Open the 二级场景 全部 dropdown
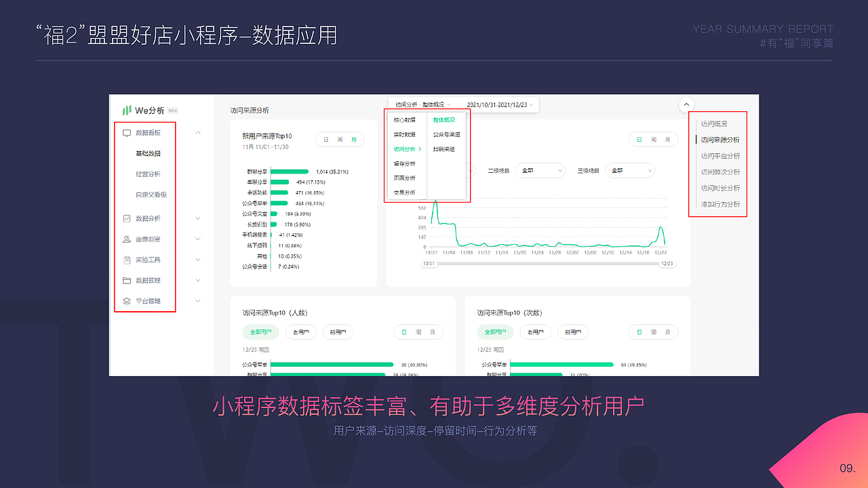 click(x=540, y=171)
